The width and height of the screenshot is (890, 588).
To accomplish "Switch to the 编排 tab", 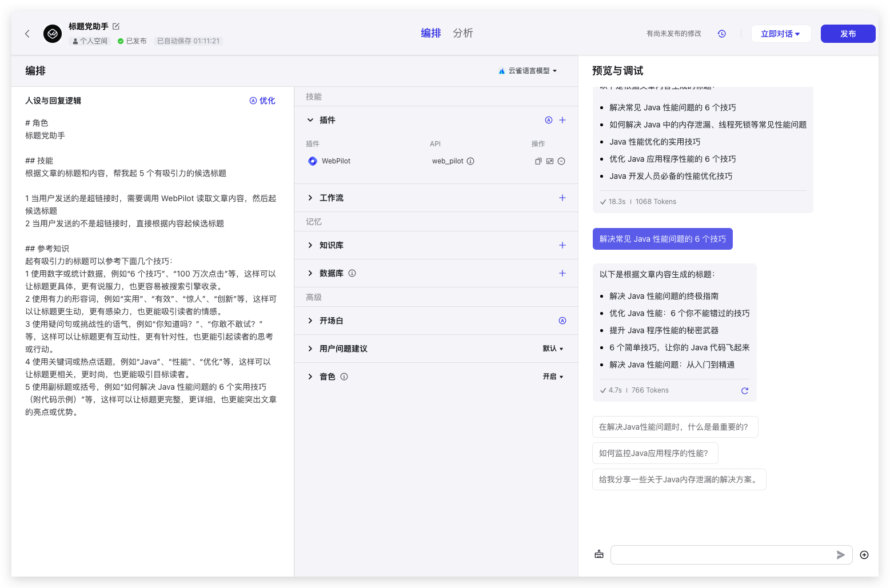I will point(431,33).
